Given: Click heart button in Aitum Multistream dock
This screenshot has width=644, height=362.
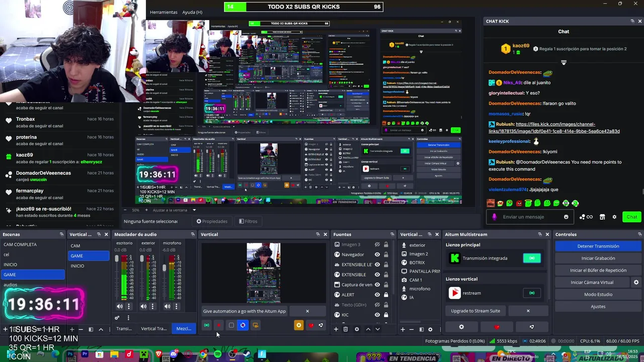Looking at the screenshot, I should [x=497, y=327].
